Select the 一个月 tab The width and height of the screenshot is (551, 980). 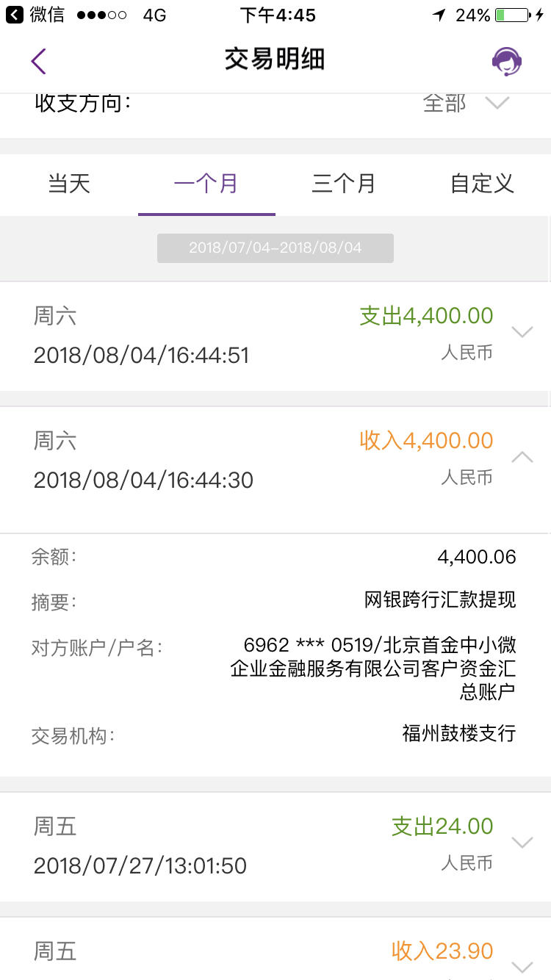click(206, 184)
